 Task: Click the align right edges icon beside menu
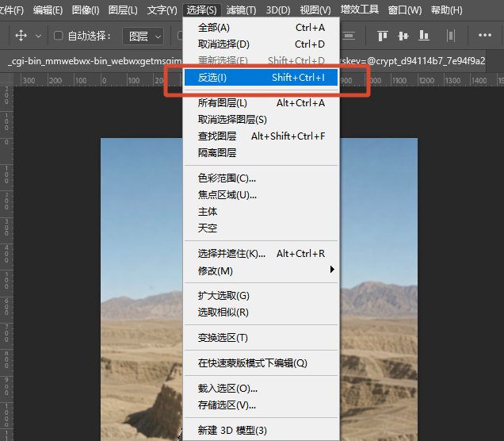(349, 36)
